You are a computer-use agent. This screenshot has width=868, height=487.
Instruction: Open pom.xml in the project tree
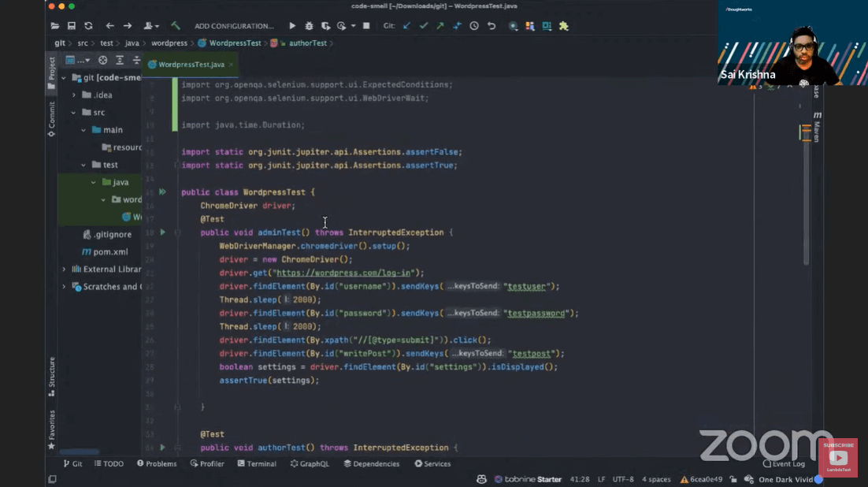(x=110, y=252)
